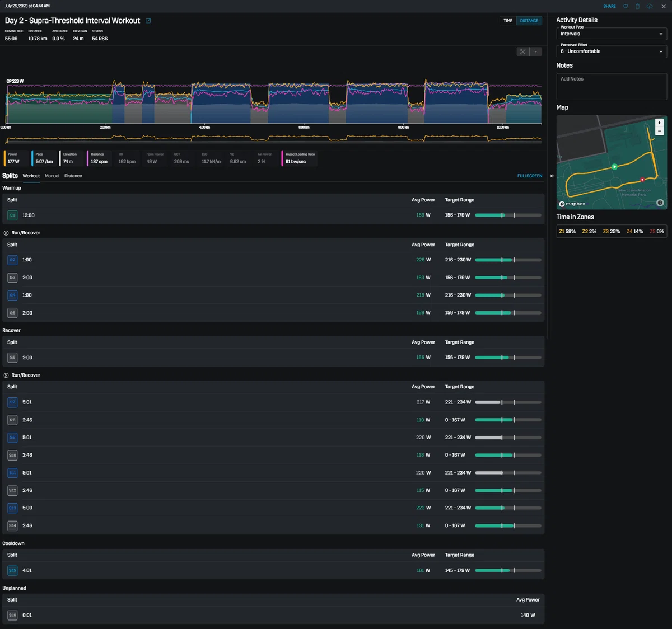672x629 pixels.
Task: Open the external link icon beside workout title
Action: point(148,21)
